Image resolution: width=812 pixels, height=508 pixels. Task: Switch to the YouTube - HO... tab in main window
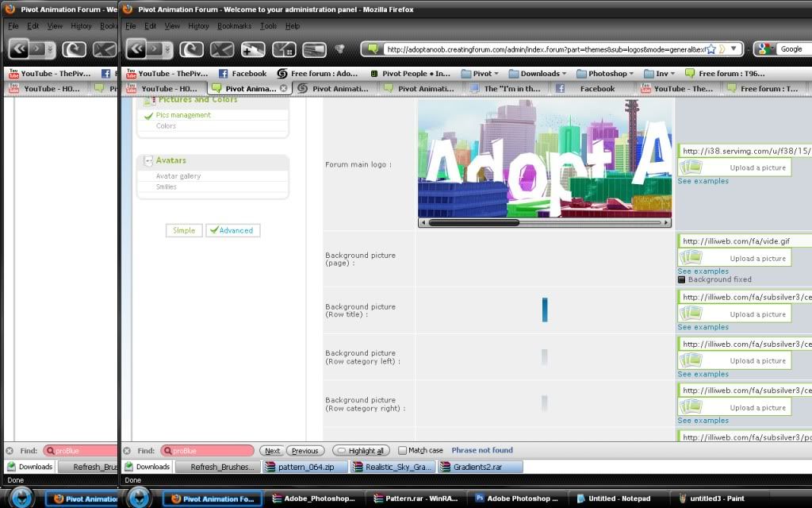pos(163,89)
